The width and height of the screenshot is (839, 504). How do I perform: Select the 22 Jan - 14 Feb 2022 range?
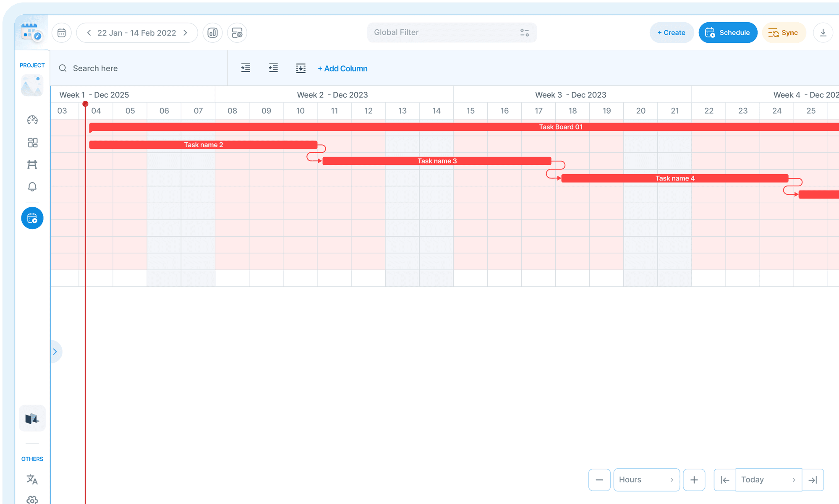tap(137, 33)
